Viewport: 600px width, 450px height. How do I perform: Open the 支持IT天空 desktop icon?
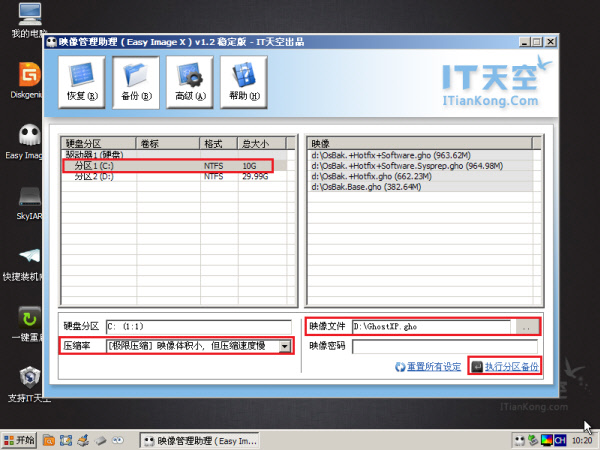point(28,384)
